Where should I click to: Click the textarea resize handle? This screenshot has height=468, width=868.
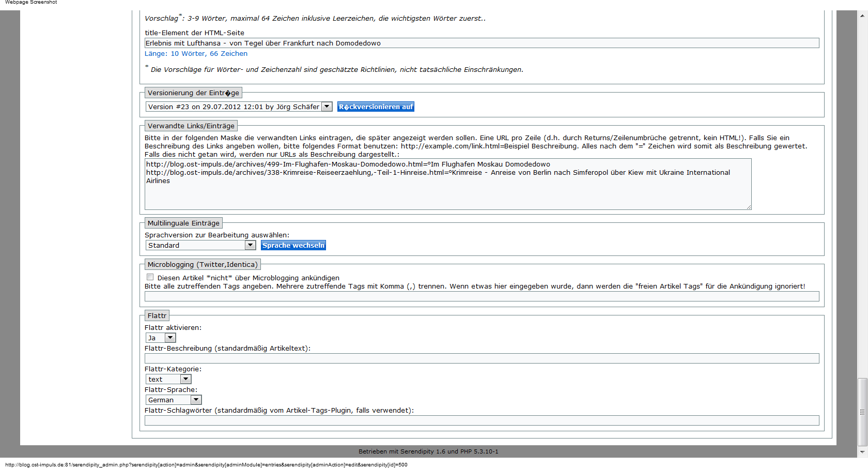click(749, 207)
